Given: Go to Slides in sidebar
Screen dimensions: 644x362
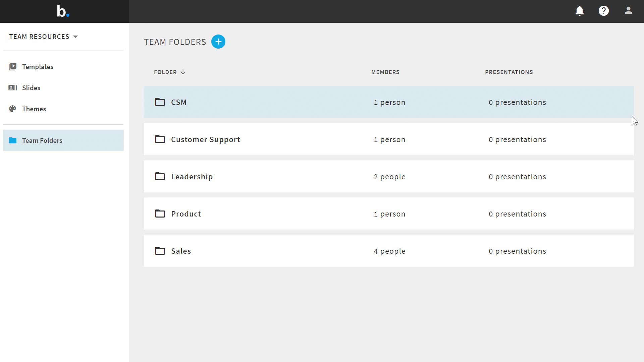Looking at the screenshot, I should click(x=63, y=88).
